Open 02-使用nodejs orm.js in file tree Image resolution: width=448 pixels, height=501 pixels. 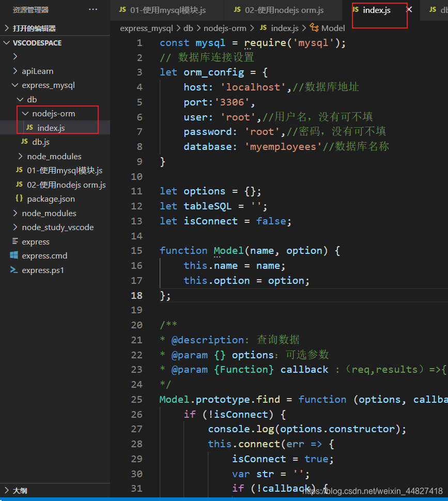click(x=67, y=185)
